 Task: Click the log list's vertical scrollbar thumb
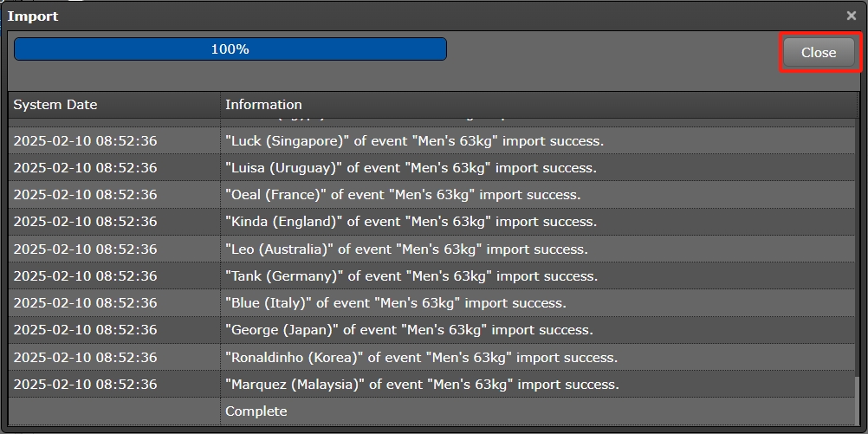[x=858, y=401]
